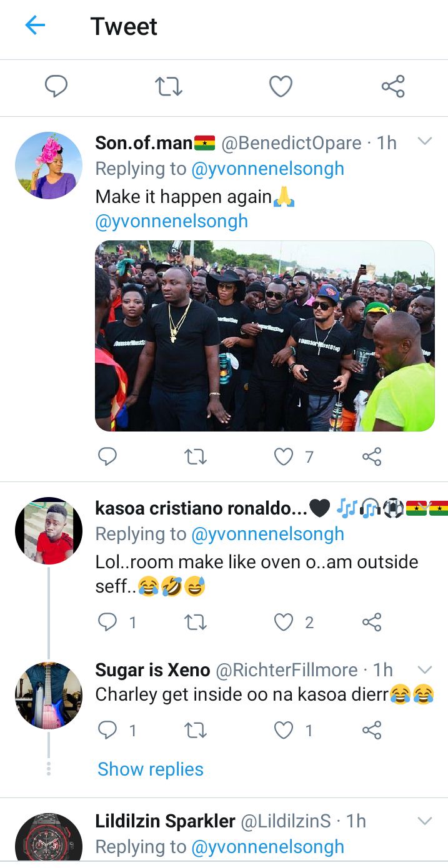Image resolution: width=448 pixels, height=868 pixels.
Task: Expand the options chevron on Lildilzin Sparkler's tweet
Action: tap(425, 820)
